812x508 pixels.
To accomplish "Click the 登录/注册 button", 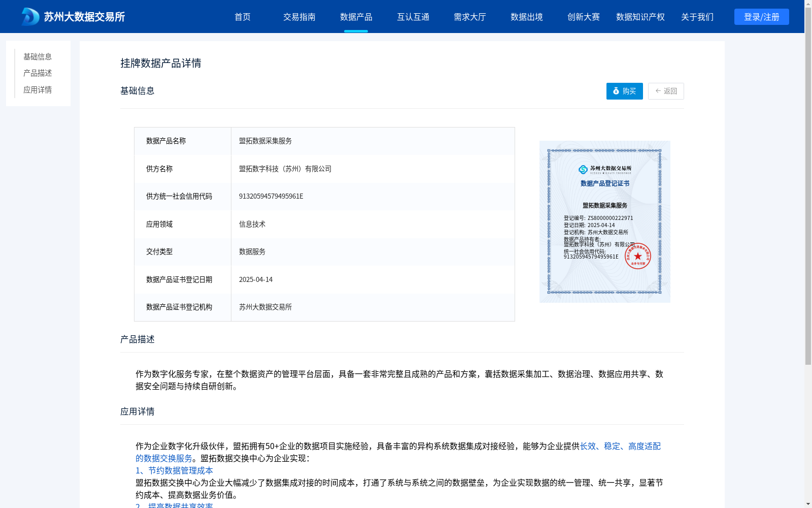I will click(x=762, y=17).
